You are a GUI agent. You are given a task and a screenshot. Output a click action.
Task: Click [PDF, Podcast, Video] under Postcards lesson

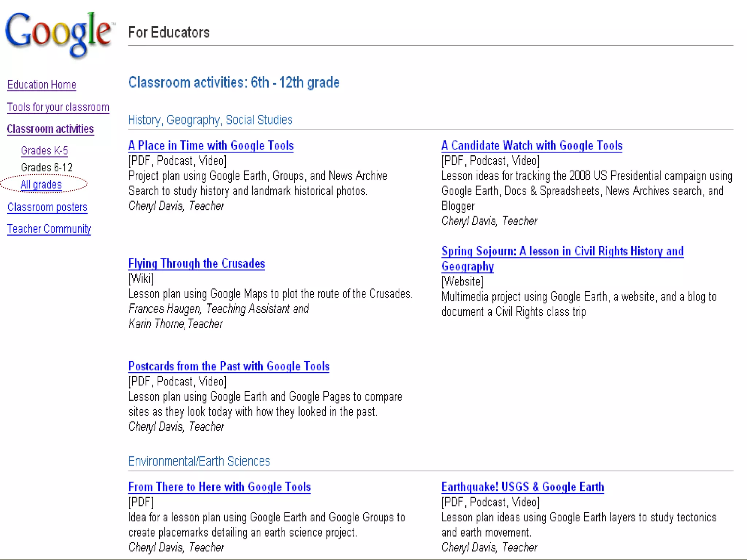point(177,381)
